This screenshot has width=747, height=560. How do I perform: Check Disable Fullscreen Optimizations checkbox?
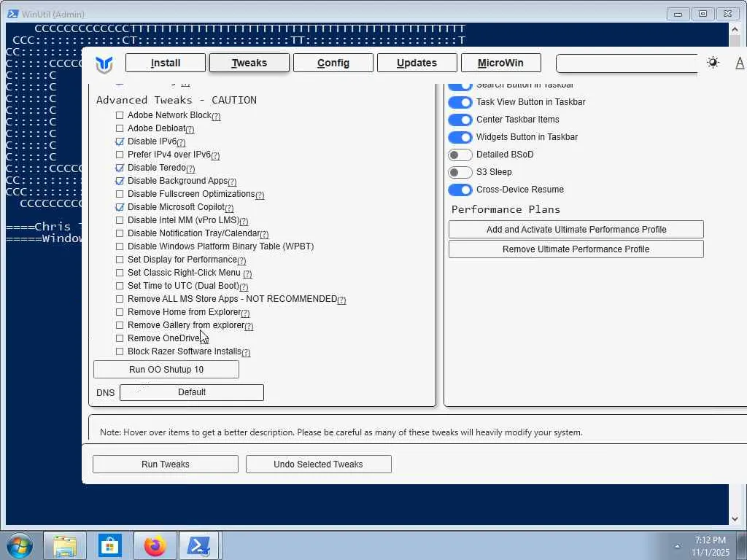click(x=120, y=194)
